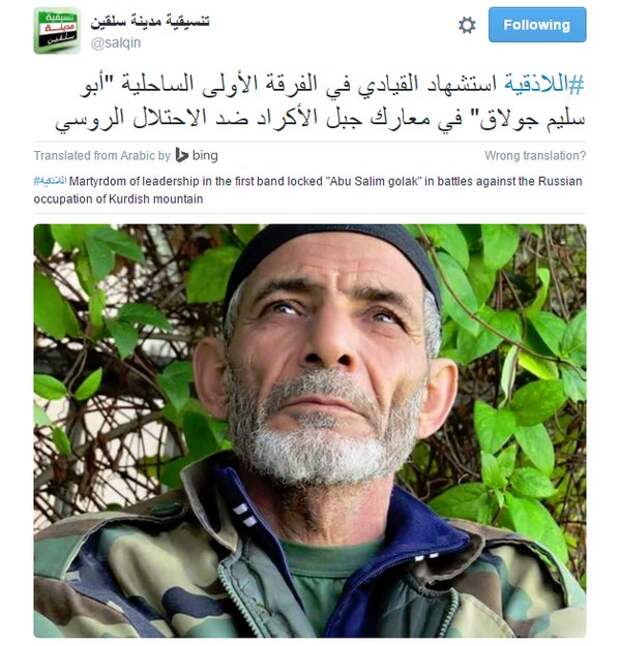Click the 'bing' word next to its logo
This screenshot has width=620, height=646.
point(205,155)
